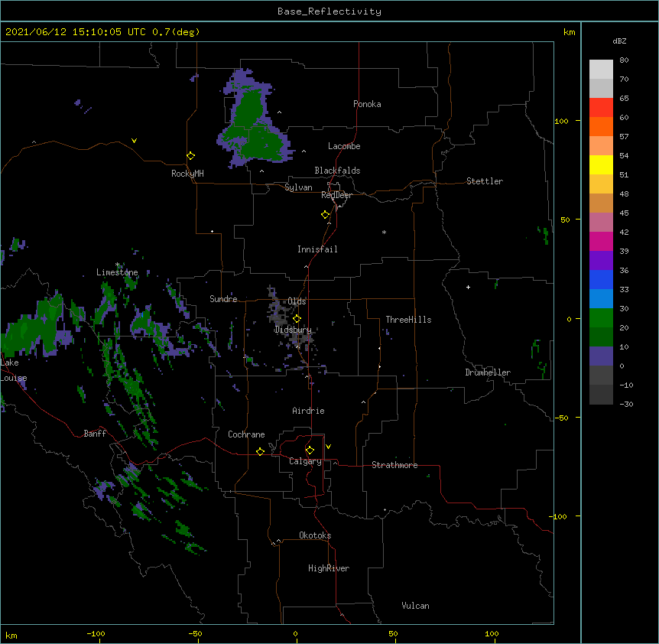The height and width of the screenshot is (644, 659).
Task: Click the RedDeer city label
Action: coord(336,194)
